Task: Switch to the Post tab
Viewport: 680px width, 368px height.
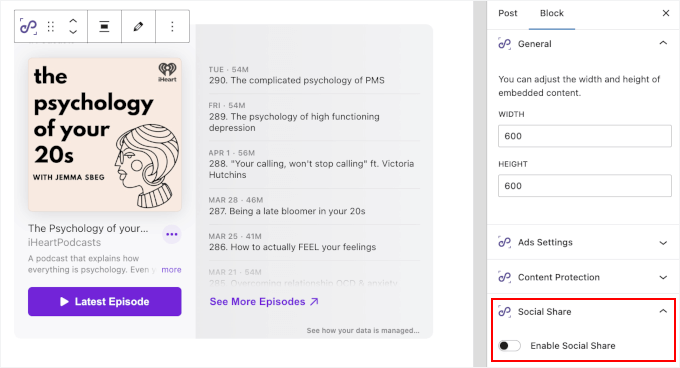Action: tap(508, 13)
